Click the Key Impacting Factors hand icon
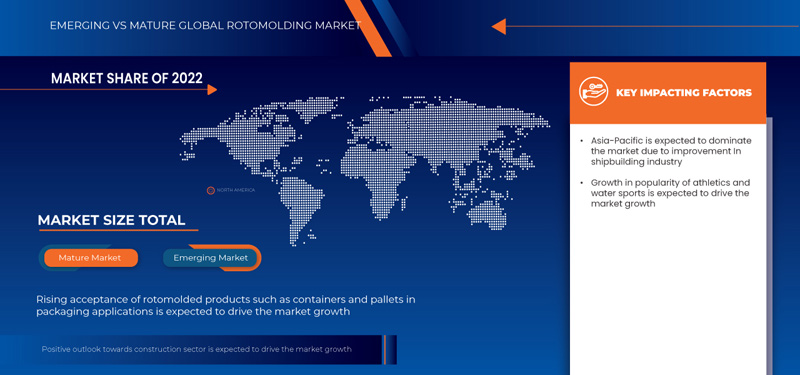The image size is (800, 375). (593, 92)
